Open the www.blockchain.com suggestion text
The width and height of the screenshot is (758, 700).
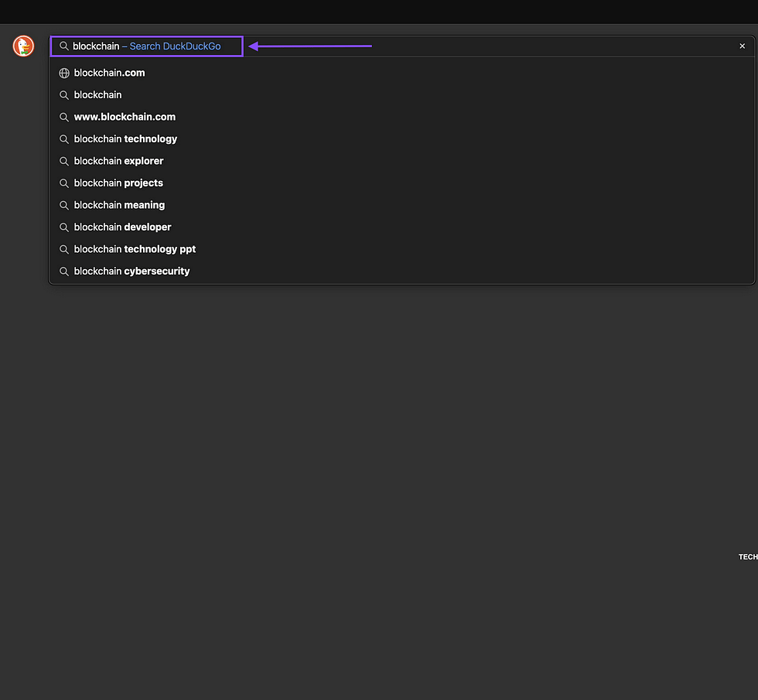(125, 117)
